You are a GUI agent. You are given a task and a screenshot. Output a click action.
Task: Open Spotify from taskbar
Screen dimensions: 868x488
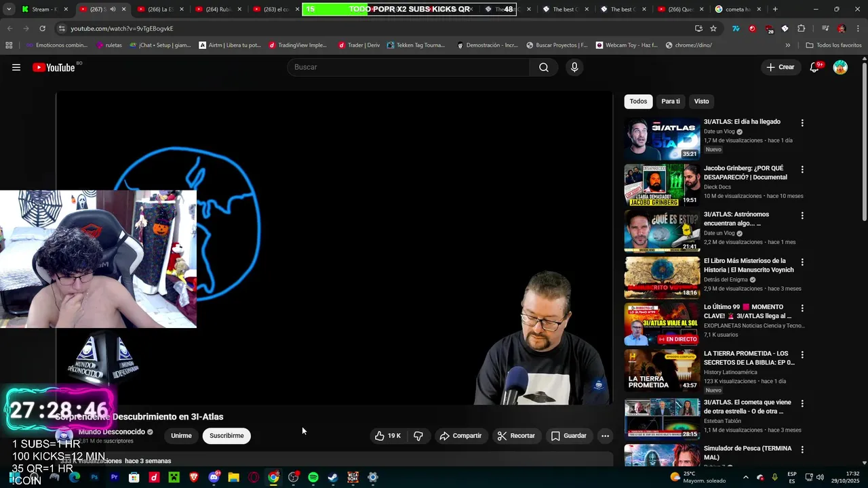tap(313, 477)
